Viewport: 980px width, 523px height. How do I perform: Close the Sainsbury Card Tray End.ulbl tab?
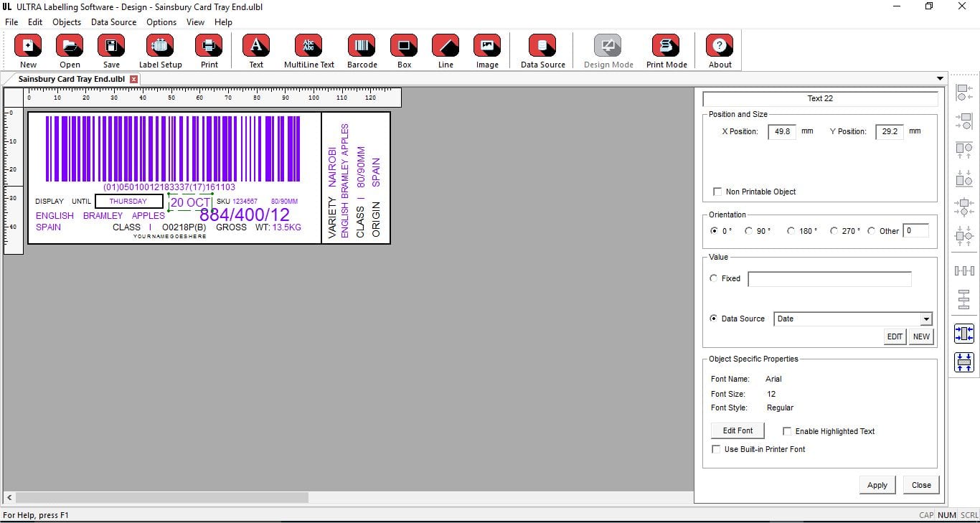coord(133,79)
